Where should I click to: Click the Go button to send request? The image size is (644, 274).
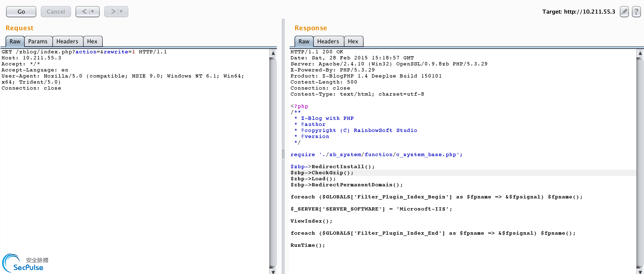coord(21,12)
